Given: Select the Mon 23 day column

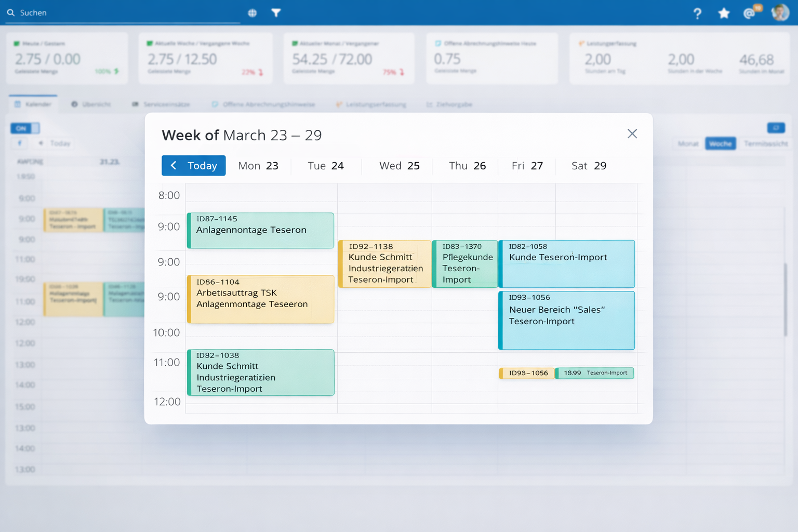Looking at the screenshot, I should click(x=258, y=166).
